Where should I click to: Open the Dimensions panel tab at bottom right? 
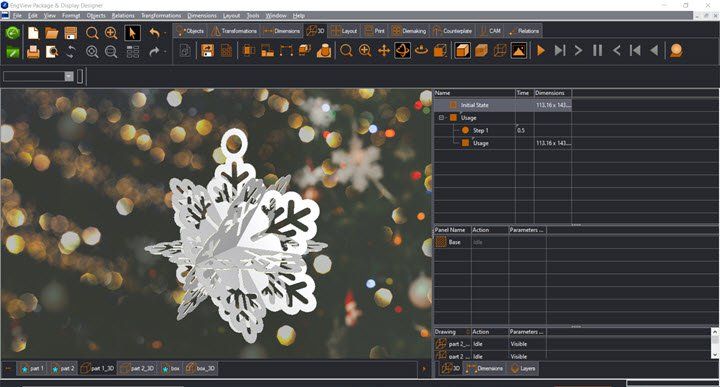click(484, 368)
